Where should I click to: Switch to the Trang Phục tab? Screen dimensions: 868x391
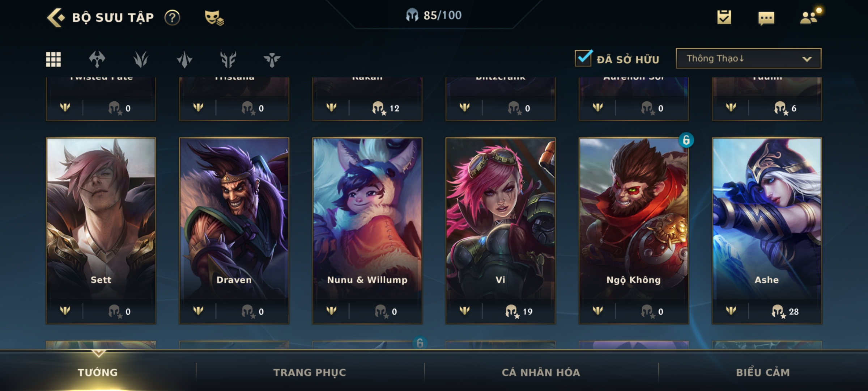[310, 372]
